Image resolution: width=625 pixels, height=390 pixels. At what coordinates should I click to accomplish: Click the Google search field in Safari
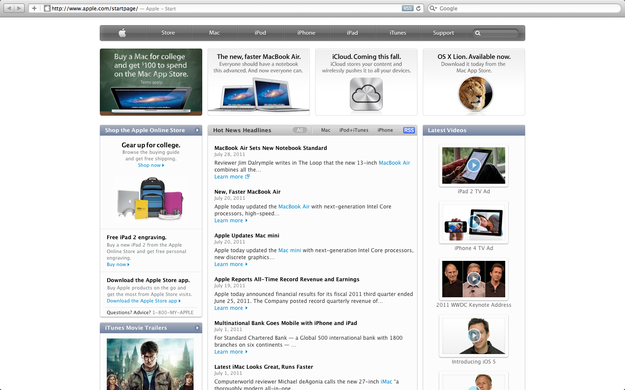(524, 8)
